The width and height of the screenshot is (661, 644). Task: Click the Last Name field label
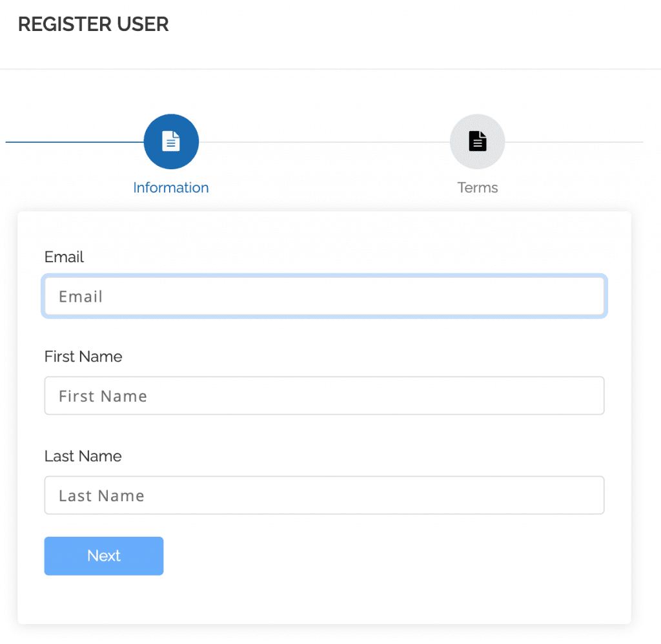coord(83,456)
